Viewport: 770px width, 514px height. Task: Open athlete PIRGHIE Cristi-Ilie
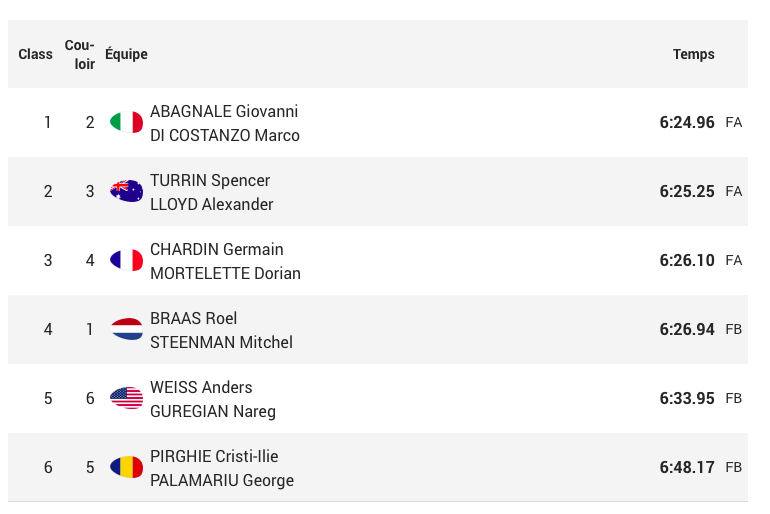tap(214, 457)
